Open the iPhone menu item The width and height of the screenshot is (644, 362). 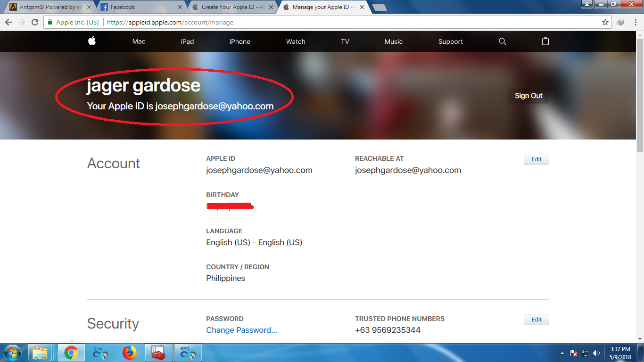239,41
